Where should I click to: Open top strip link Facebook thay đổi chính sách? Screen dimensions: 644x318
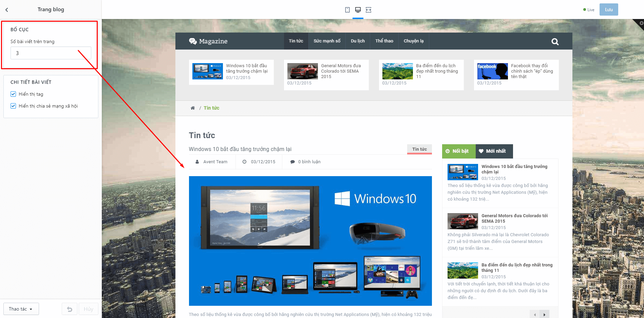pos(532,71)
